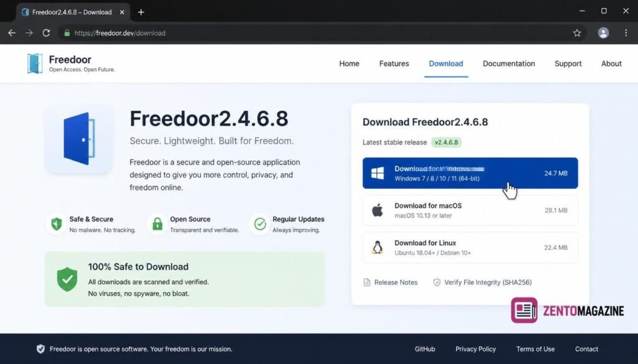The image size is (638, 364).
Task: Click the Download for Linux button
Action: tap(470, 248)
